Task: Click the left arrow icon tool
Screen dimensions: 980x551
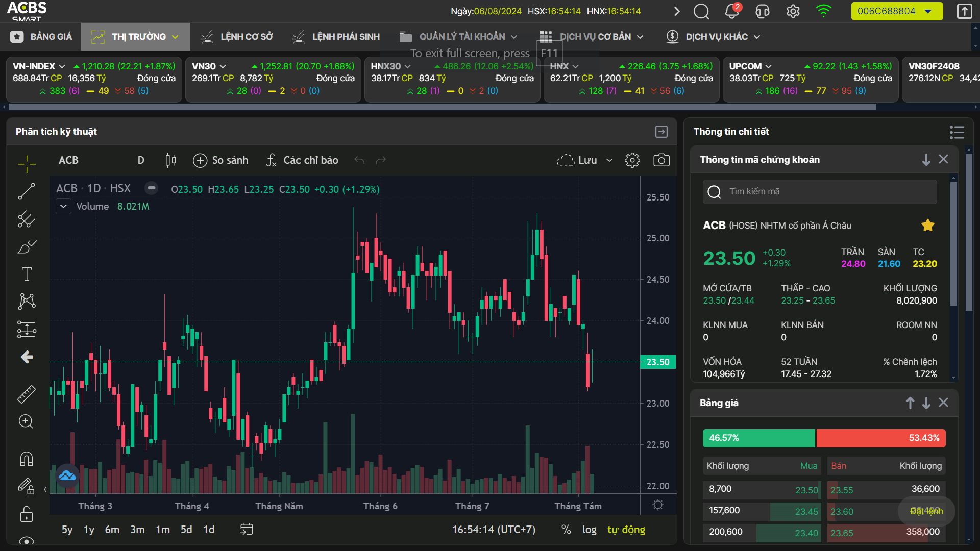Action: tap(27, 357)
